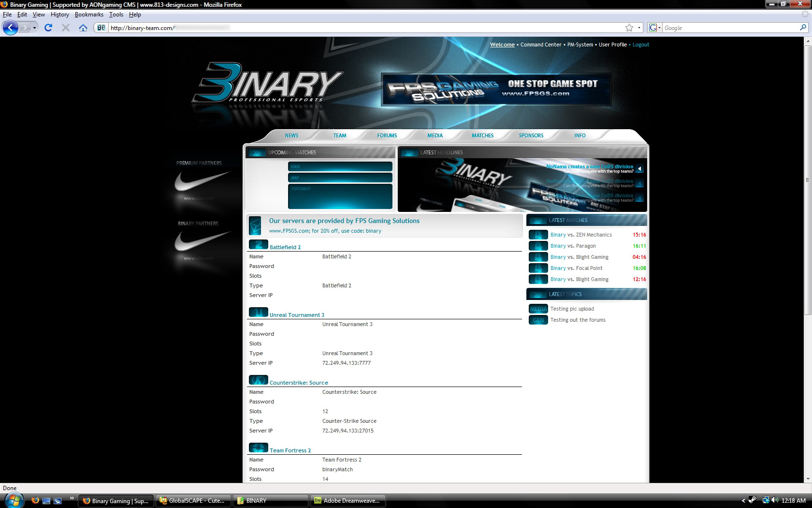Click the Windows Start orb
This screenshot has height=508, width=812.
[x=13, y=500]
